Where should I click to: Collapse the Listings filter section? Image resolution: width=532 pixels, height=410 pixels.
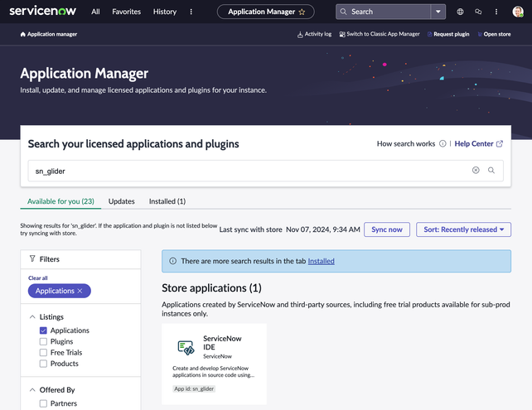(x=32, y=316)
